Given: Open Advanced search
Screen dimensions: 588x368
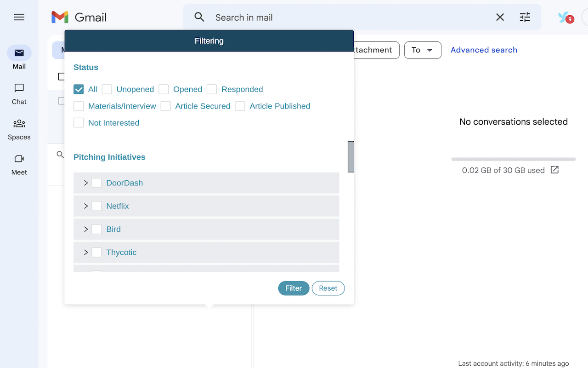Looking at the screenshot, I should (484, 50).
